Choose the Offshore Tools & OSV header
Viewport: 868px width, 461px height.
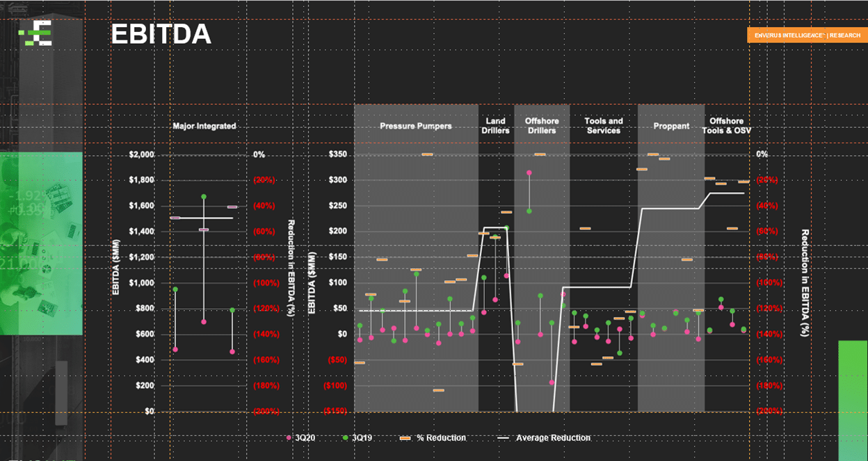coord(730,126)
